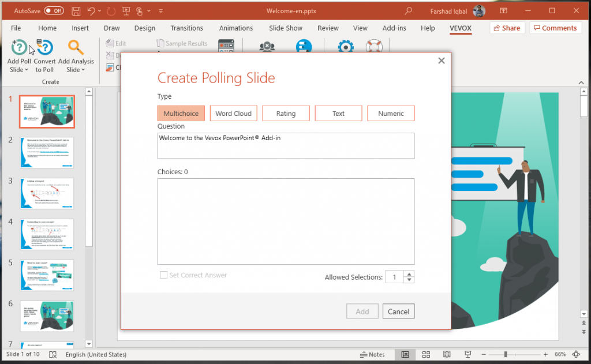Image resolution: width=591 pixels, height=364 pixels.
Task: Cancel the Create Polling Slide dialog
Action: point(398,311)
